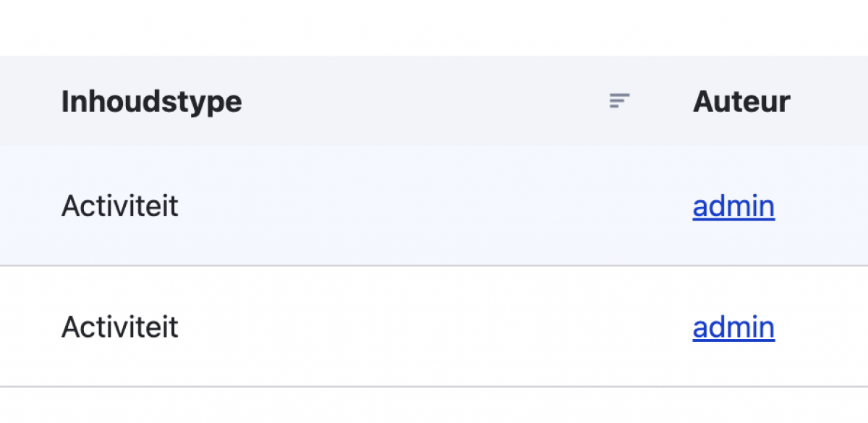Select the Auteur column header

coord(741,101)
